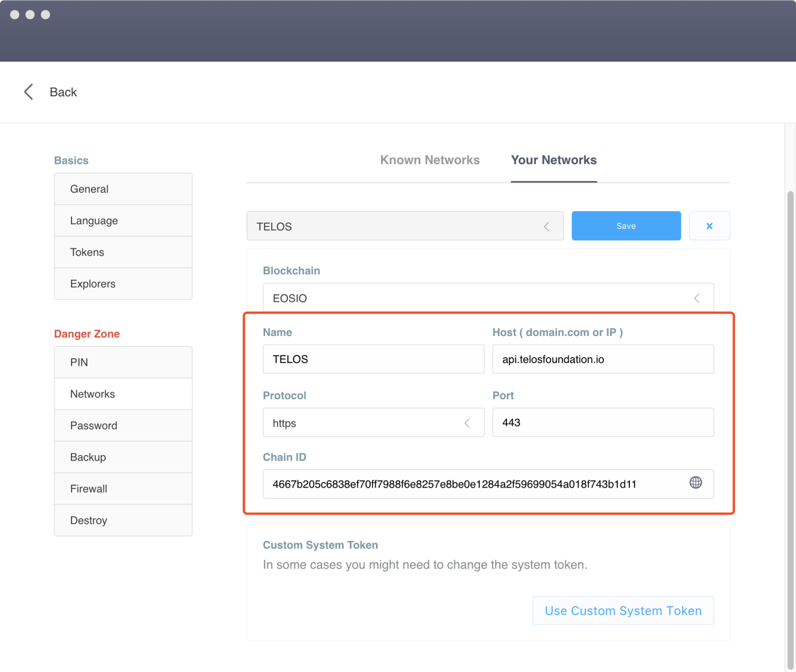Open Password settings in Danger Zone
The width and height of the screenshot is (796, 672).
123,425
